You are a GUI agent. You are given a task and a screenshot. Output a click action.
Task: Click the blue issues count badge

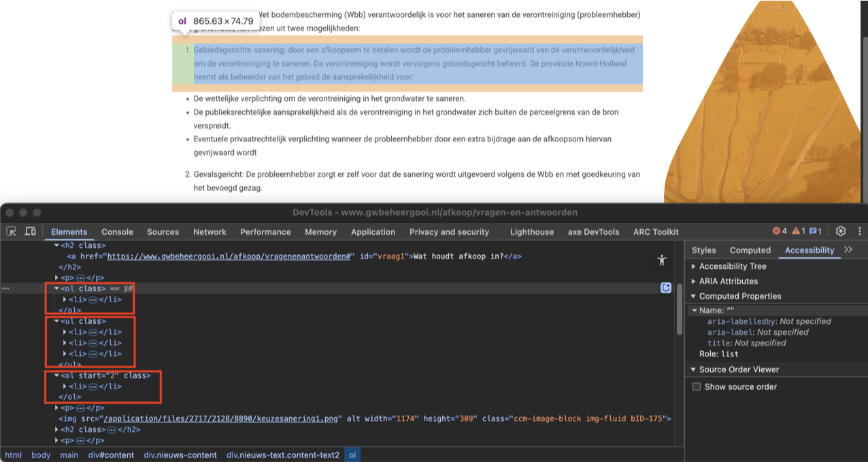816,231
